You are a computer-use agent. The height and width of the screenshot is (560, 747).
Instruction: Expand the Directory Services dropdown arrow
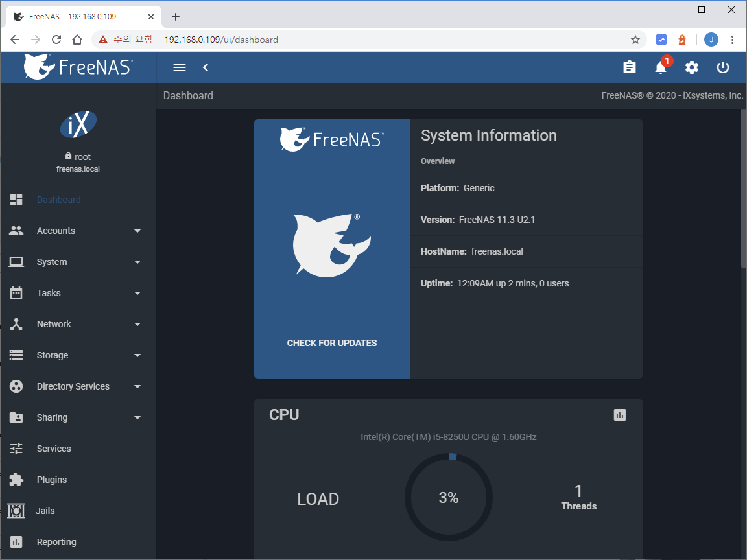[137, 387]
